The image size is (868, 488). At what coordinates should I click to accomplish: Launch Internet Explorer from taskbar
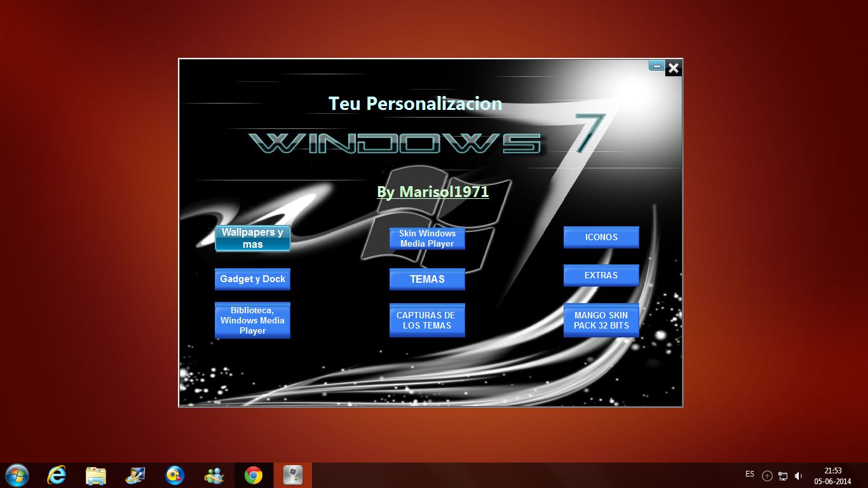(57, 475)
